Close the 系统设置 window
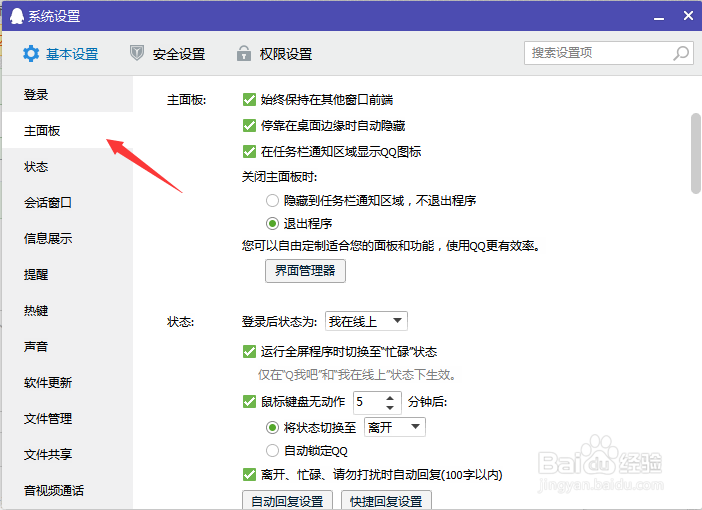Screen dimensions: 702x510 tap(688, 16)
